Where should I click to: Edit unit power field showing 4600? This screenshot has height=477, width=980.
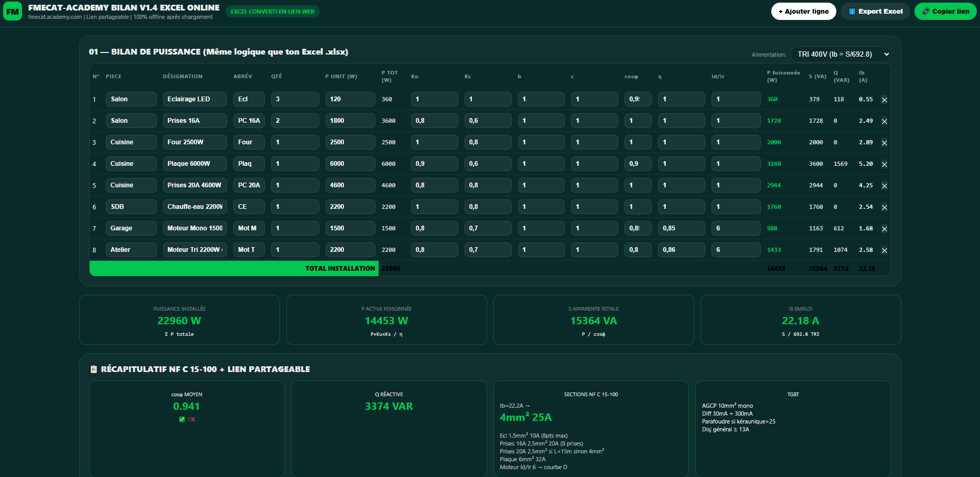tap(350, 185)
